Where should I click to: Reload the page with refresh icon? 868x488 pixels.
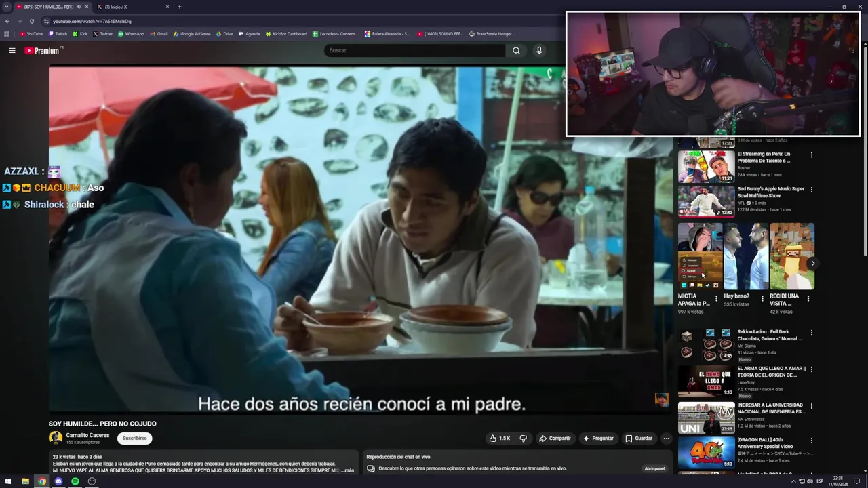pyautogui.click(x=31, y=21)
